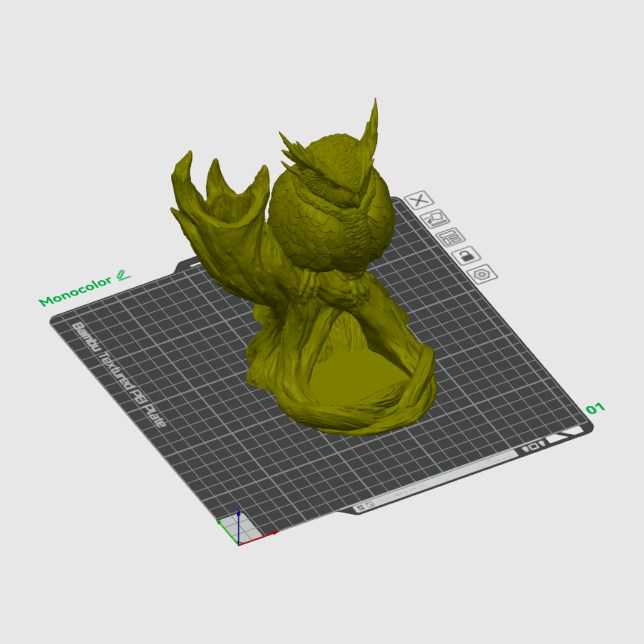Click the Bambu Textured PEI Plate text
The height and width of the screenshot is (644, 644).
pos(119,374)
